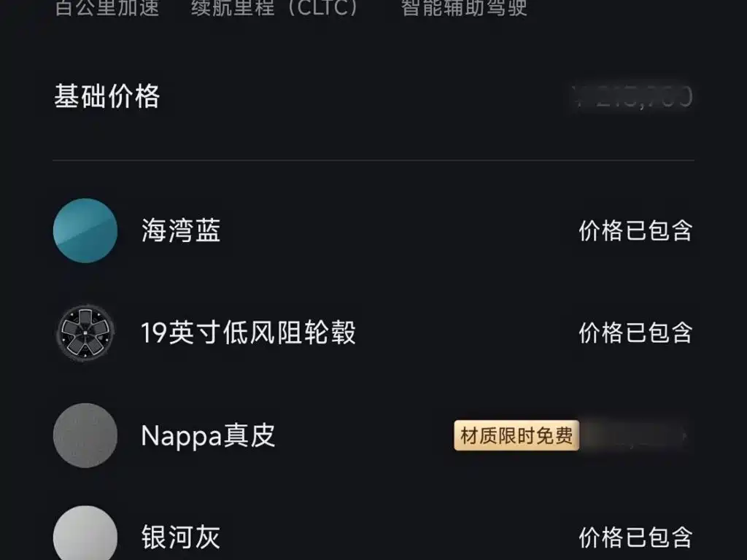Click the 基础价格 heading
Image resolution: width=747 pixels, height=560 pixels.
(107, 96)
